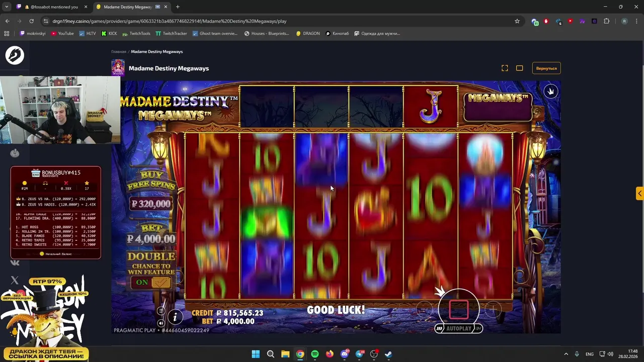This screenshot has width=644, height=362.
Task: Open Discord from the taskbar
Action: tap(345, 354)
